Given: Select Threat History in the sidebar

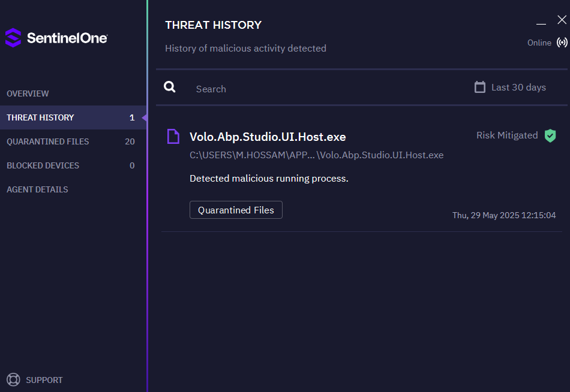Looking at the screenshot, I should click(x=41, y=117).
